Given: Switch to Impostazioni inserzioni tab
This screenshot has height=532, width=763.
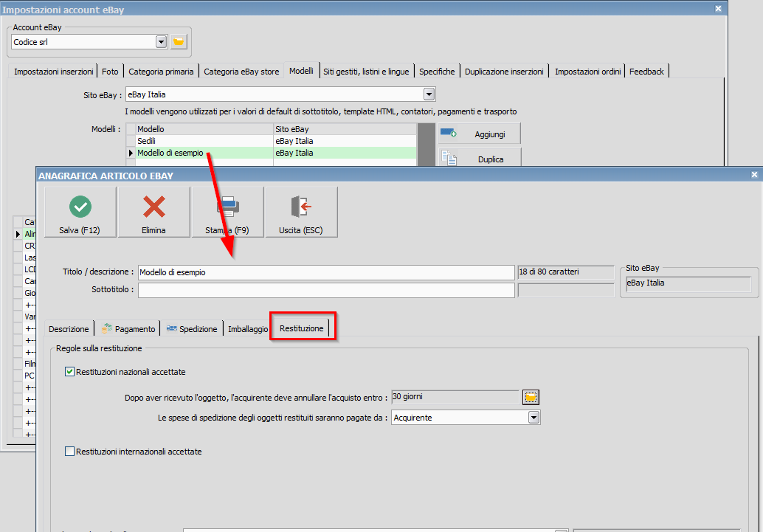Looking at the screenshot, I should coord(54,72).
